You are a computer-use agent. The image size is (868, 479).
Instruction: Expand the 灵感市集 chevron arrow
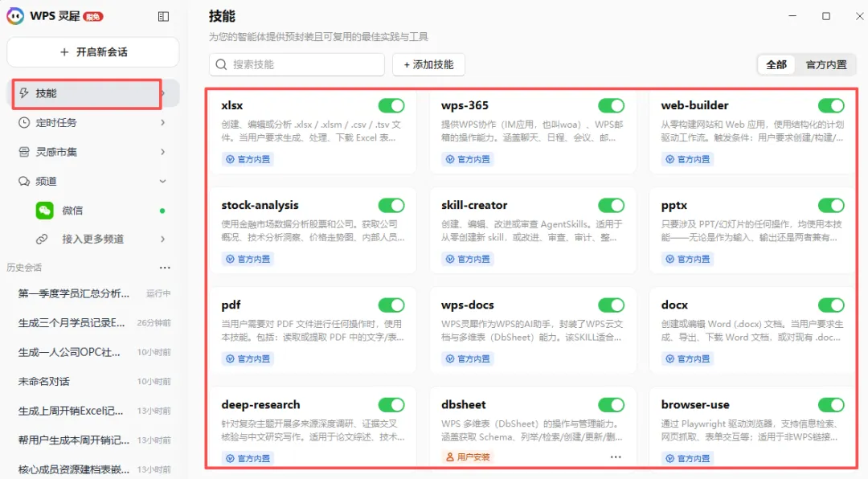[x=162, y=152]
